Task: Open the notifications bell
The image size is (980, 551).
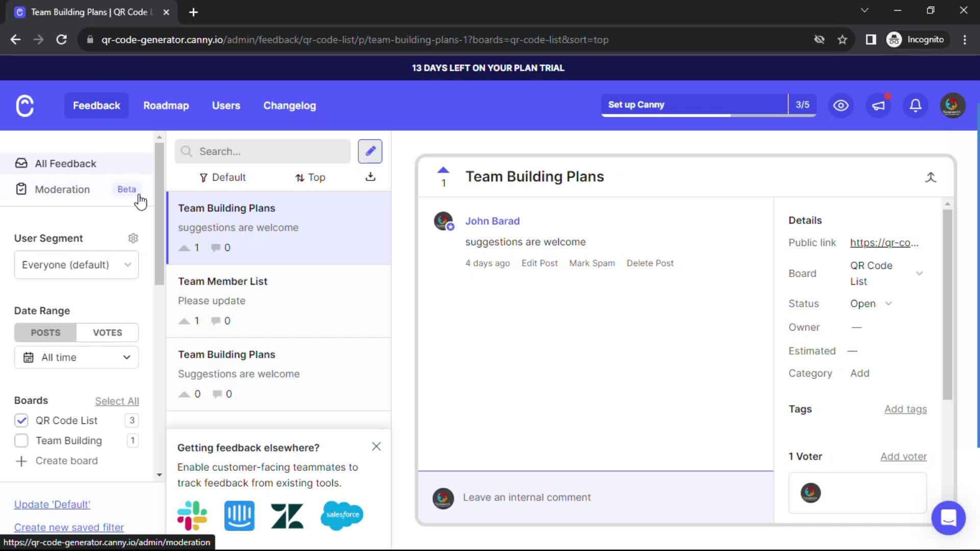Action: pyautogui.click(x=916, y=106)
